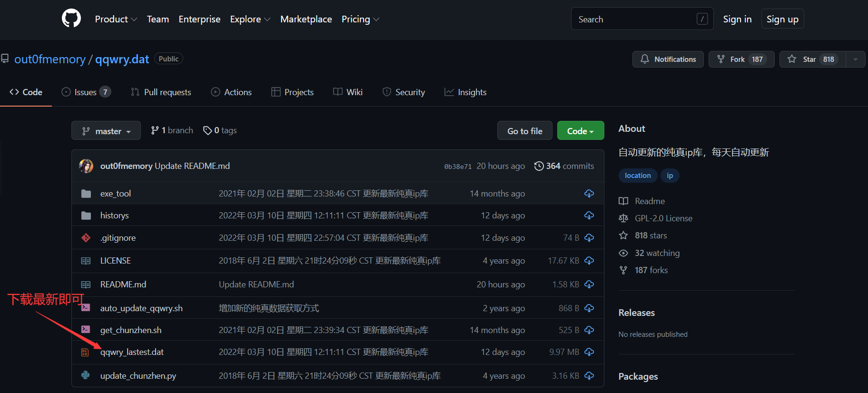Click the Marketplace menu link

click(x=306, y=19)
